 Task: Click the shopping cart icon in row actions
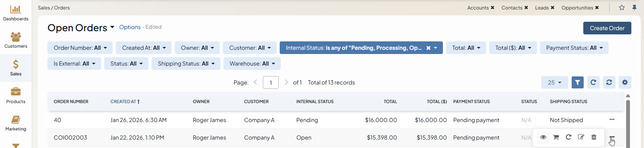coord(556,137)
